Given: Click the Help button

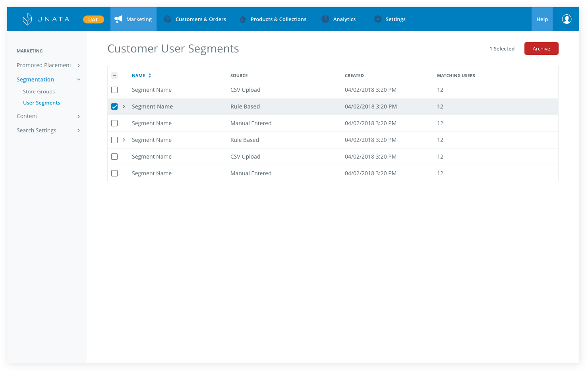Looking at the screenshot, I should tap(542, 19).
